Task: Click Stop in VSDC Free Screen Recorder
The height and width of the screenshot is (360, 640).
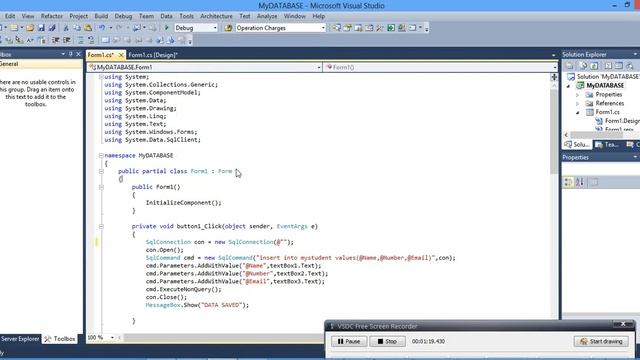Action: 387,341
